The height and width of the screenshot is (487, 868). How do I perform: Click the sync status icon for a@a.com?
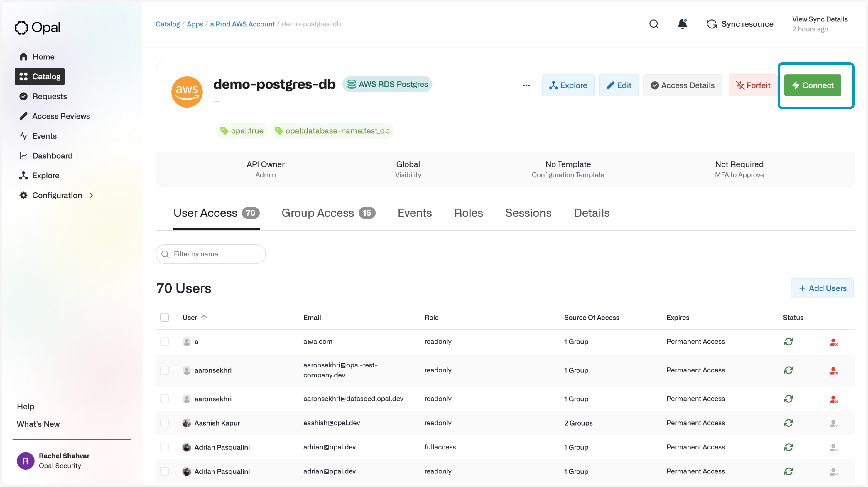point(788,342)
